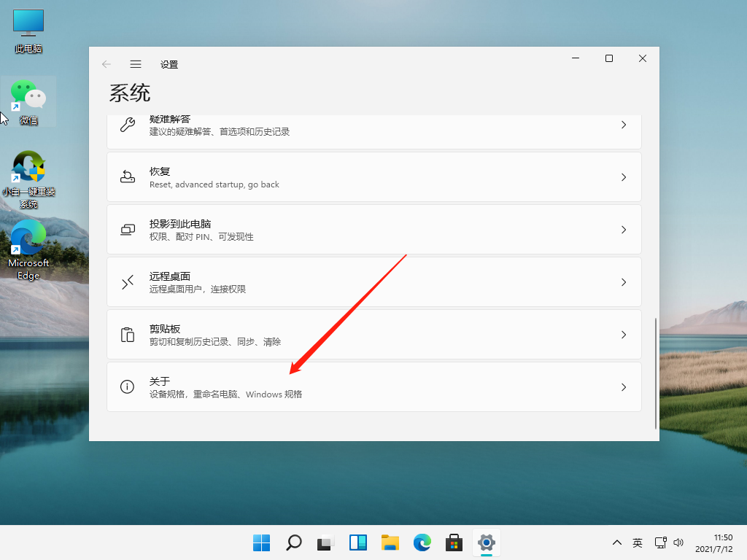The height and width of the screenshot is (560, 747).
Task: Expand the 远程桌面 row chevron
Action: pyautogui.click(x=624, y=282)
